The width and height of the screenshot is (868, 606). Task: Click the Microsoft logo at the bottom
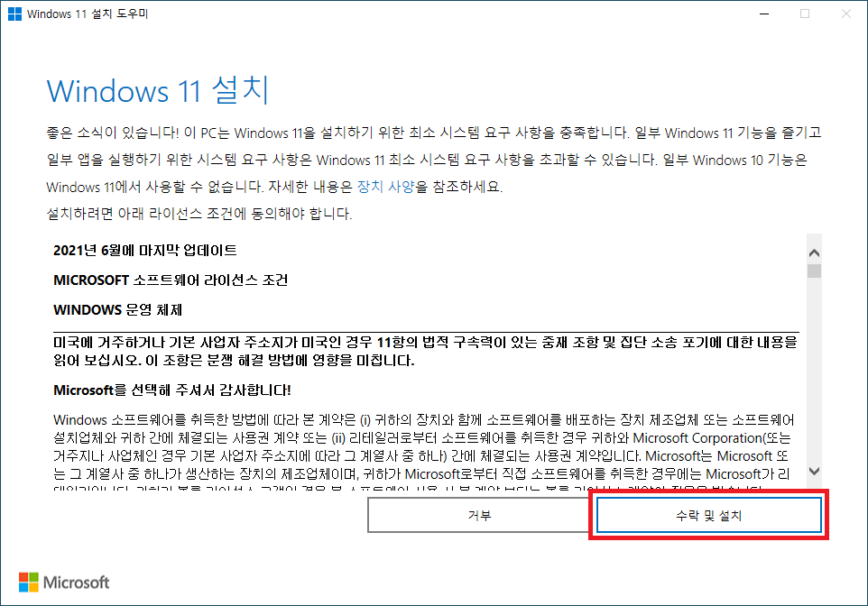pos(64,583)
